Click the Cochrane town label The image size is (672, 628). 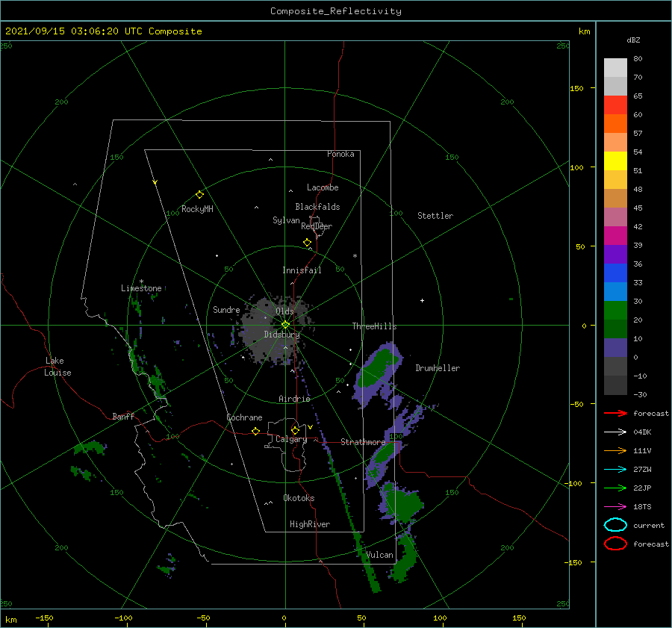point(244,417)
